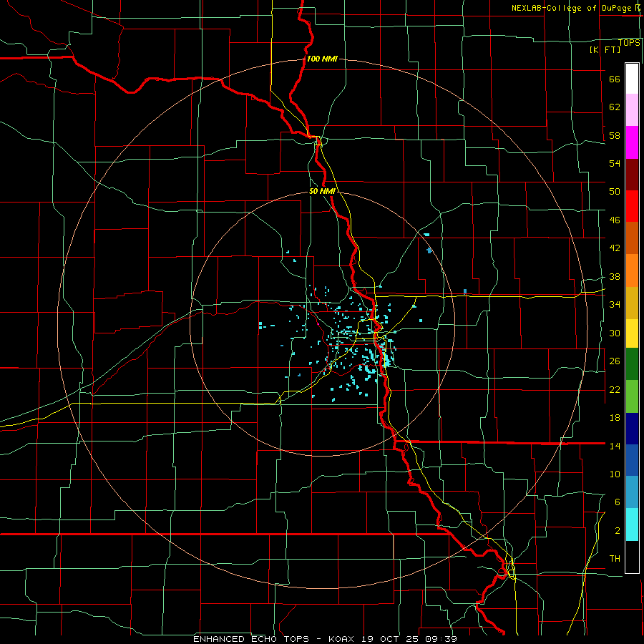Click legend value 14

click(x=615, y=446)
